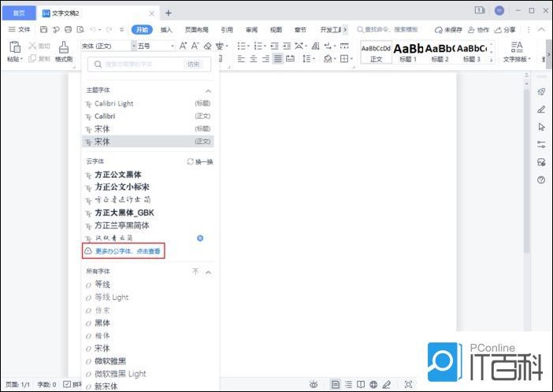Click the Paste clipboard icon

(x=15, y=47)
